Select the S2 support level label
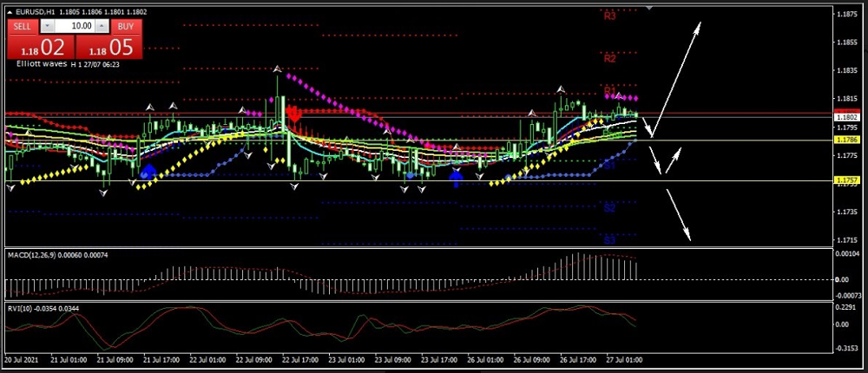The height and width of the screenshot is (373, 868). (609, 208)
